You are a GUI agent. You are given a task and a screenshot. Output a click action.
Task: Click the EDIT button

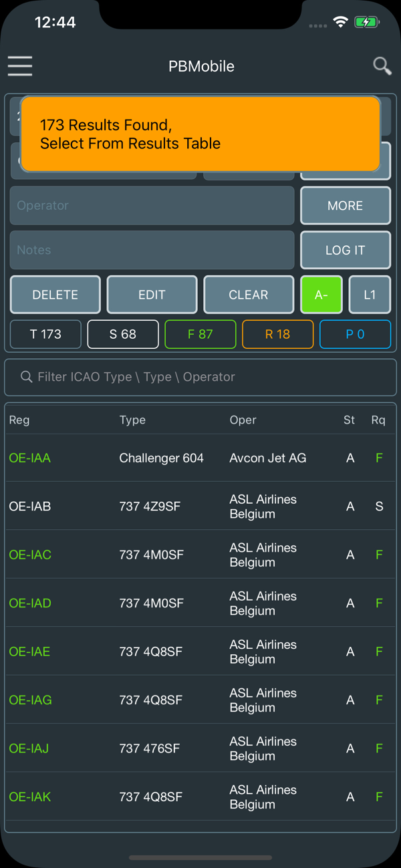click(152, 295)
